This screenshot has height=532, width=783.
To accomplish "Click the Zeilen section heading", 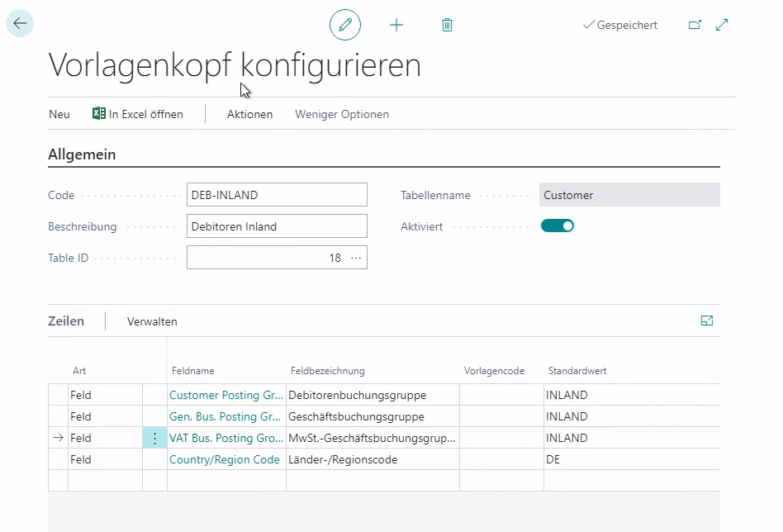I will (x=66, y=321).
